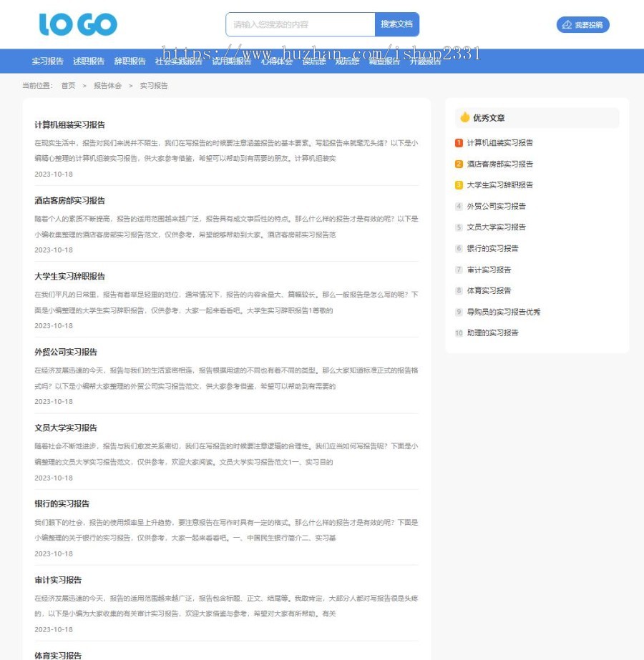Viewport: 644px width, 660px height.
Task: Click the LOGO site logo
Action: tap(78, 24)
